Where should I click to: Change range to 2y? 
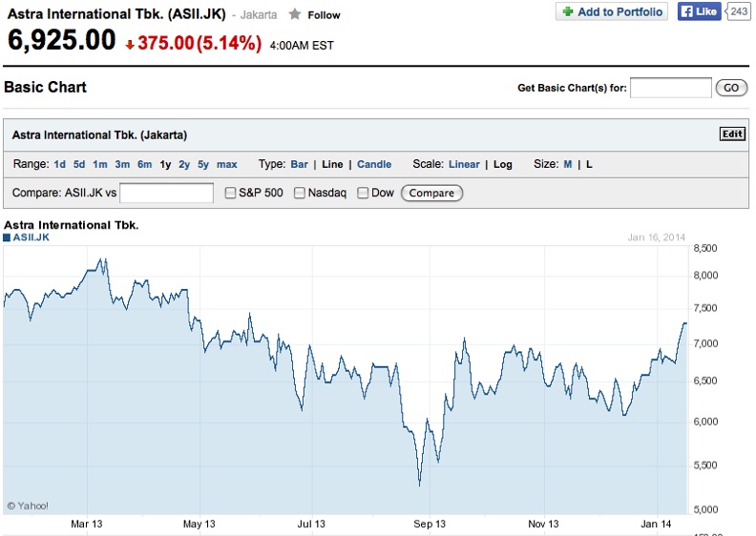click(184, 164)
